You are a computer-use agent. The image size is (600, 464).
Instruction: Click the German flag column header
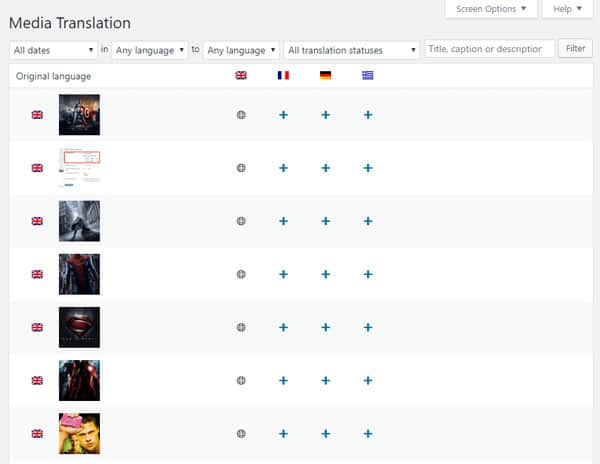325,75
